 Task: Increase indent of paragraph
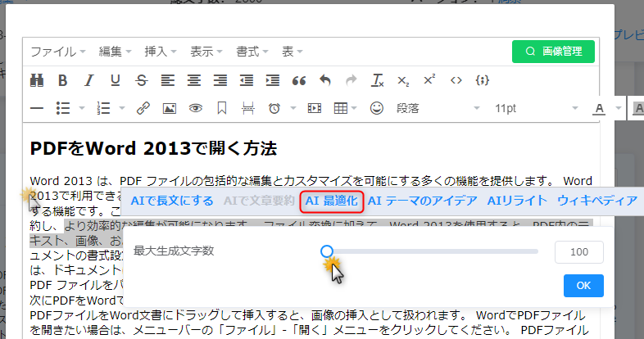coord(273,80)
